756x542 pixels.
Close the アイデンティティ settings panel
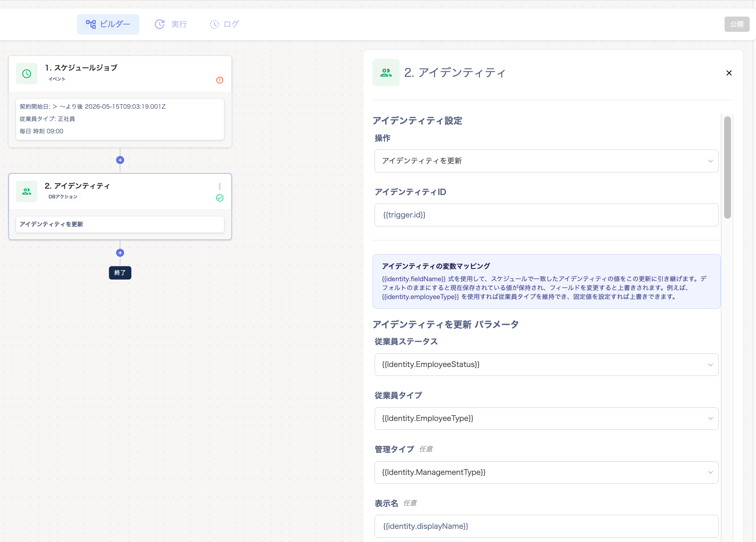729,73
